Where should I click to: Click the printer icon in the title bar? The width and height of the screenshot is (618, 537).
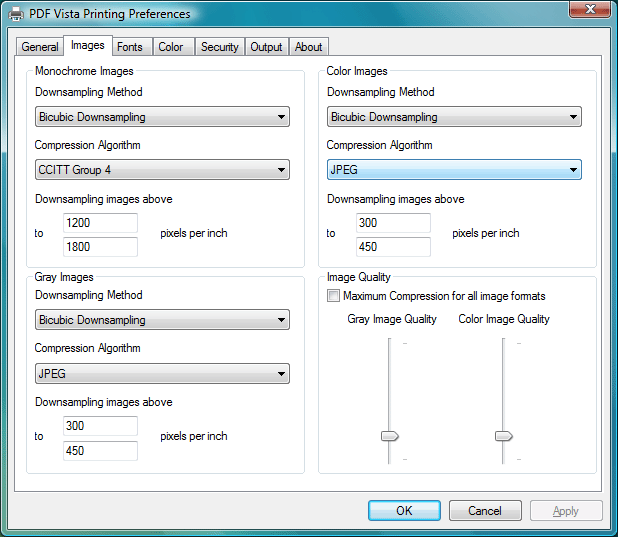16,14
